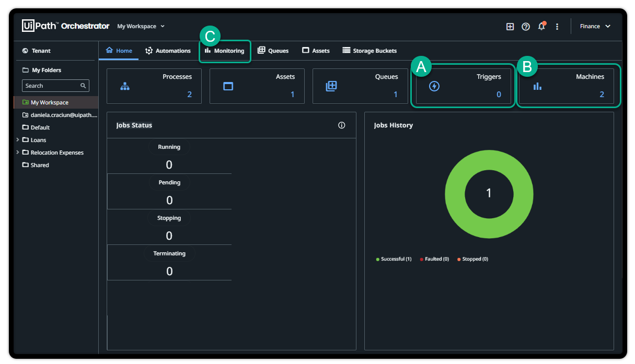
Task: Switch to the Queues tab
Action: pyautogui.click(x=273, y=51)
